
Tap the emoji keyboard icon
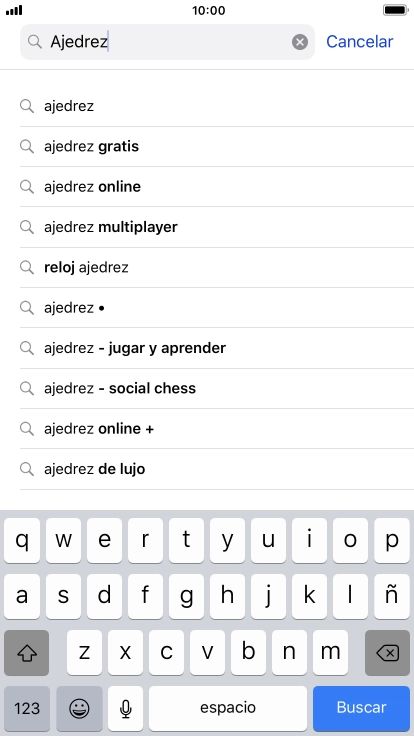[79, 708]
